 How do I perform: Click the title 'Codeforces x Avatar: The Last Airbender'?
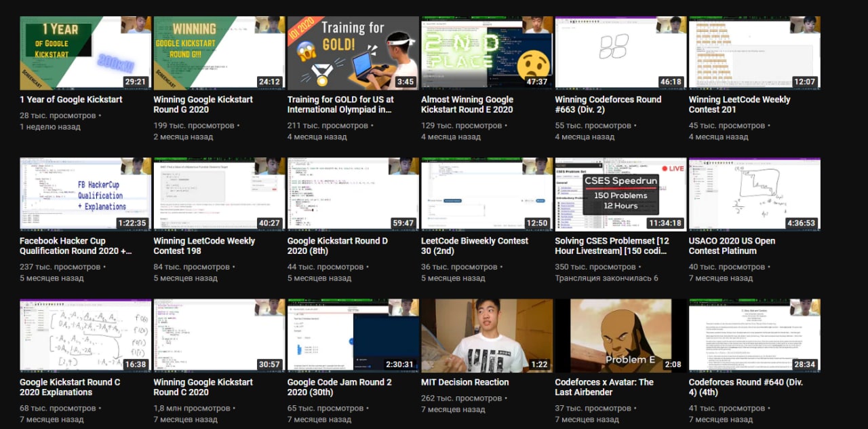[605, 387]
